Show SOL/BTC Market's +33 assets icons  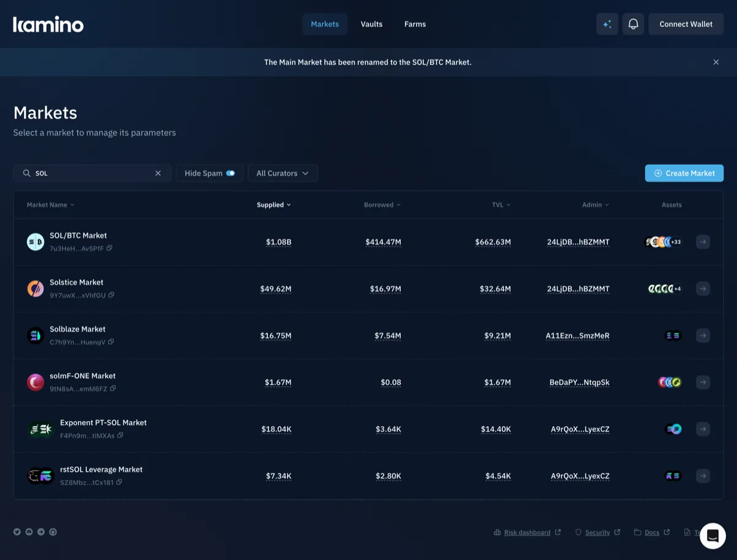pyautogui.click(x=663, y=242)
